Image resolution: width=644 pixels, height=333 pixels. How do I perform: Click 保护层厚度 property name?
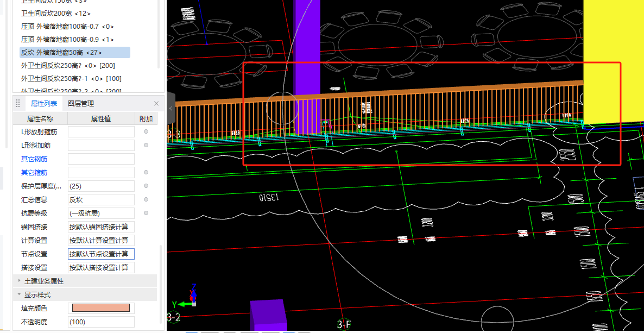tap(41, 186)
